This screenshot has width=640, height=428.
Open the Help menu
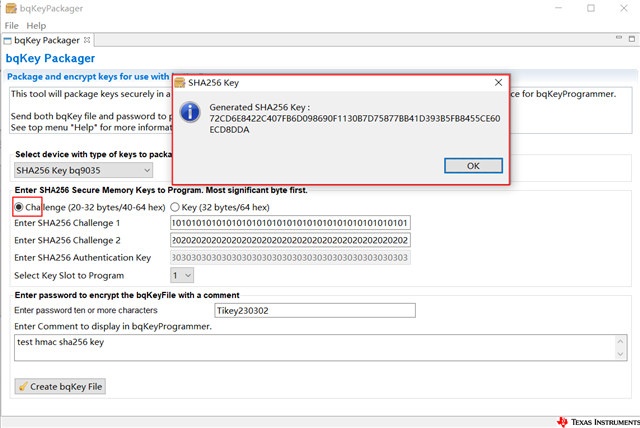tap(36, 26)
